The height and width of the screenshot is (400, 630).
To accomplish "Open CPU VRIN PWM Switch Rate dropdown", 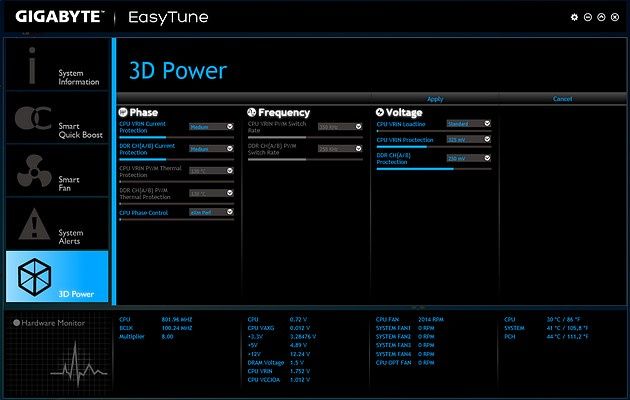I will (340, 127).
